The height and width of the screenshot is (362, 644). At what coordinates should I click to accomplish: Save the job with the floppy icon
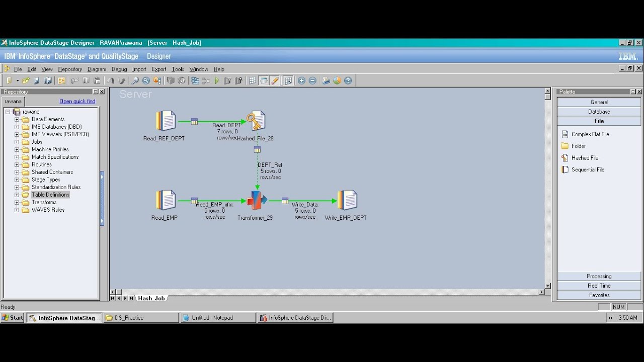pyautogui.click(x=37, y=80)
